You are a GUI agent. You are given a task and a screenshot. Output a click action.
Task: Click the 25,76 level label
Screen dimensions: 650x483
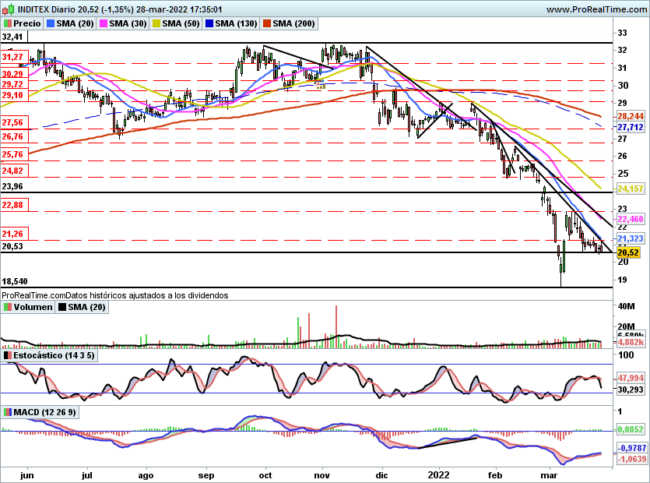[x=13, y=155]
